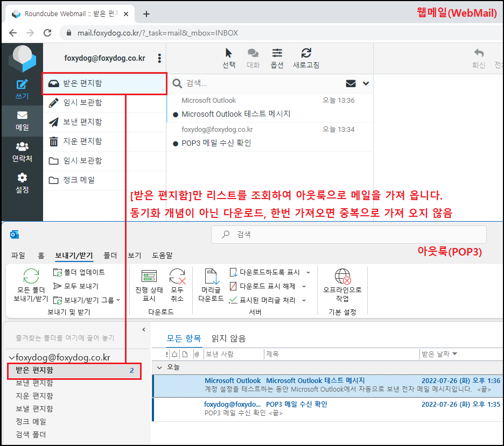Open the 옵션 list options icon
This screenshot has width=504, height=446.
(277, 58)
